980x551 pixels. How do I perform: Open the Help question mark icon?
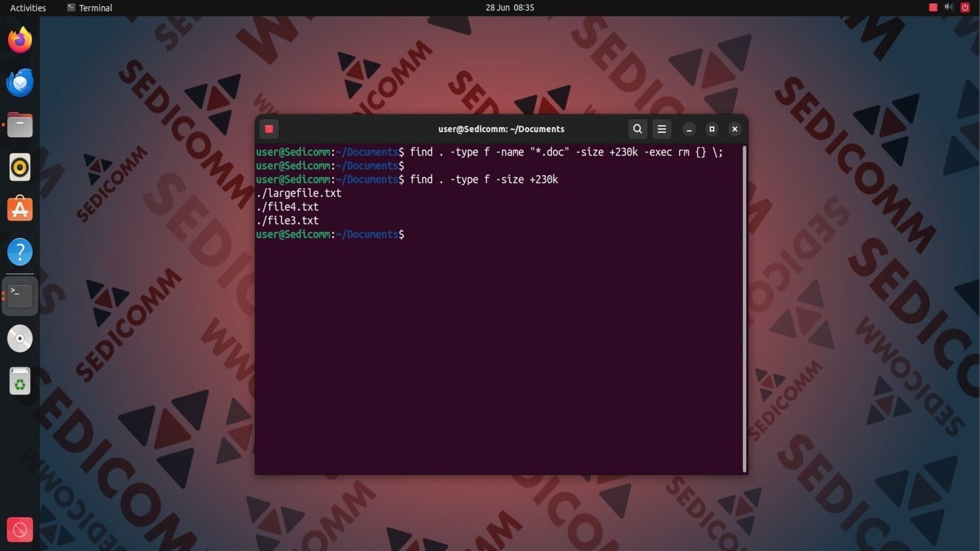20,252
